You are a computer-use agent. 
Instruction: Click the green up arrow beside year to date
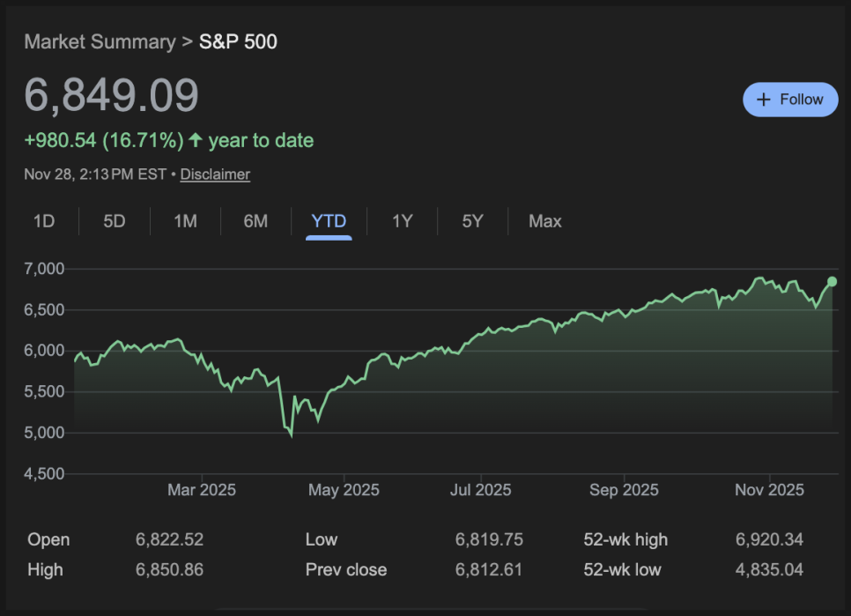coord(196,140)
